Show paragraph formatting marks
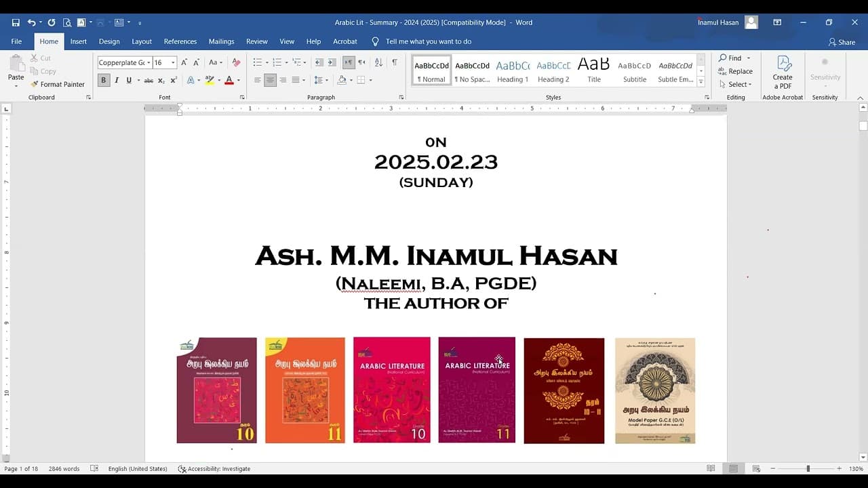 [395, 61]
